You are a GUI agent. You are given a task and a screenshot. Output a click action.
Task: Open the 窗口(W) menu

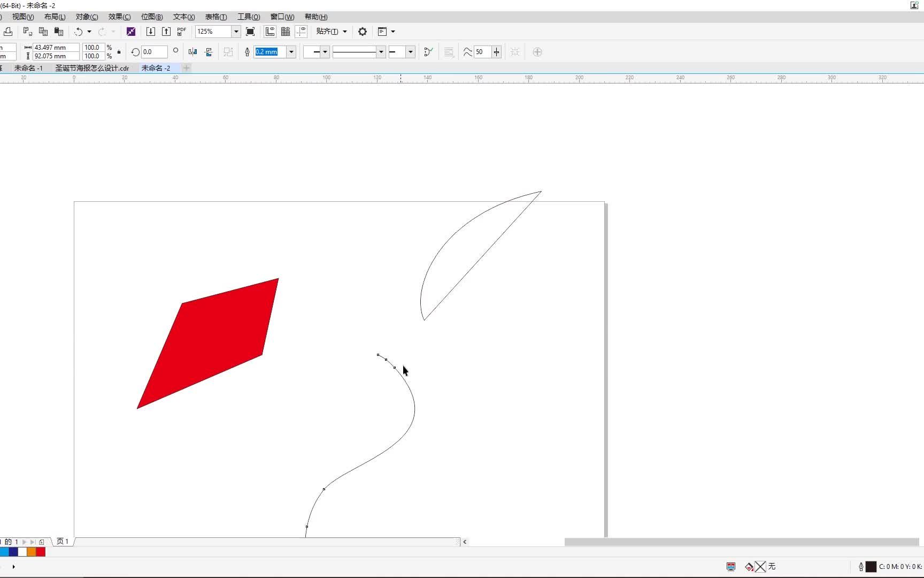point(282,17)
